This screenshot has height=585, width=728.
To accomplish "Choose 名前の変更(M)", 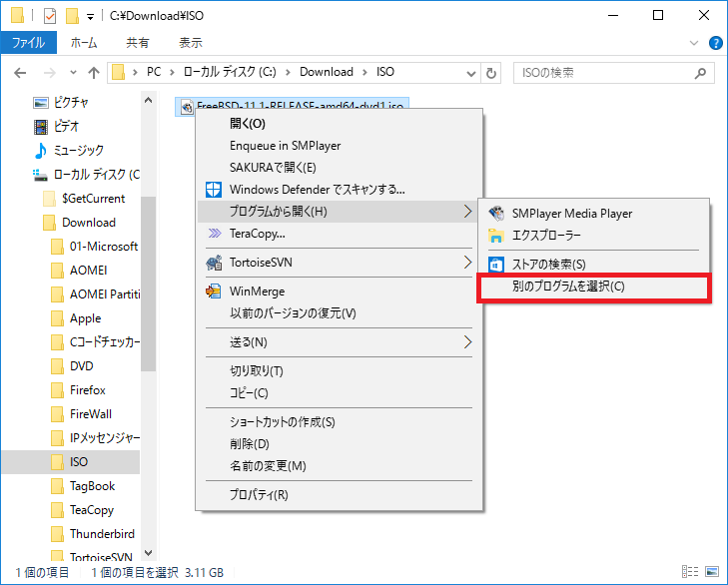I will pyautogui.click(x=339, y=466).
